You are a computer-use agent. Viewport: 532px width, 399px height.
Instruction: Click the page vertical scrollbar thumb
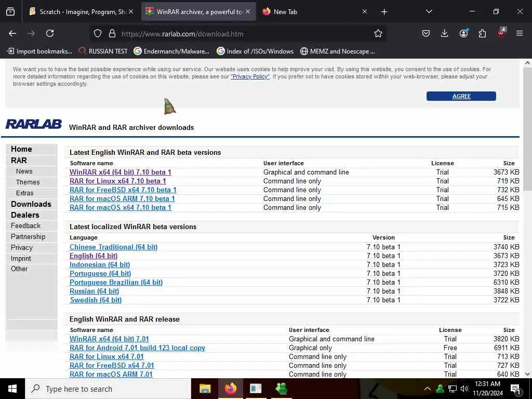click(527, 129)
